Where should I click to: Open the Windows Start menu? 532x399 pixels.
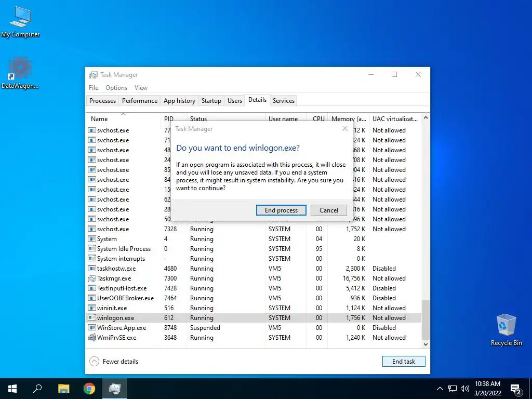pyautogui.click(x=12, y=389)
